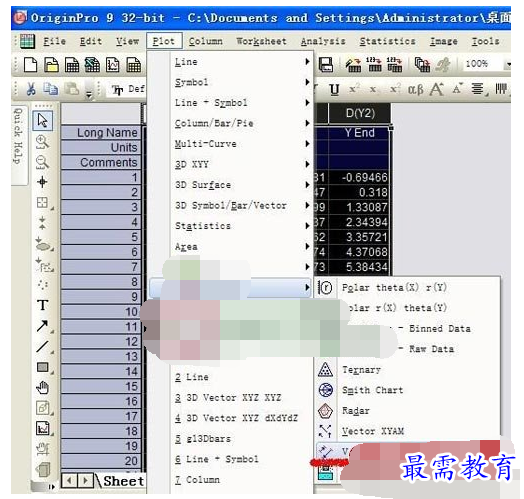Screen dimensions: 524x499
Task: Open the Statistics menu
Action: tap(388, 41)
